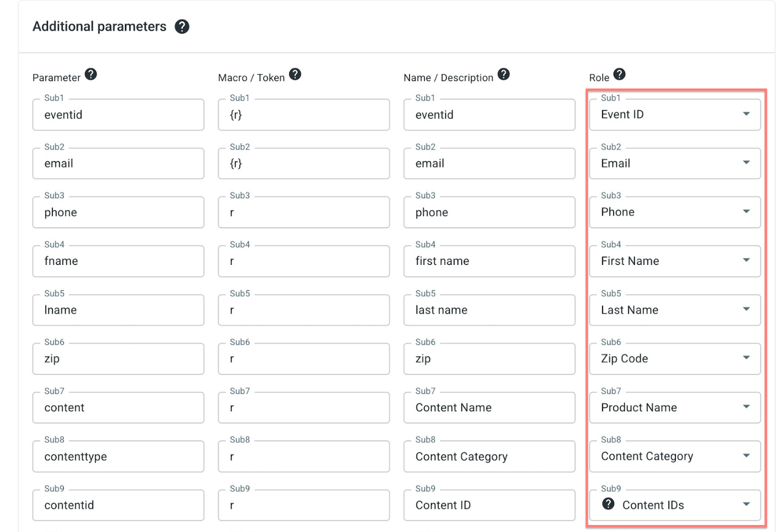The height and width of the screenshot is (532, 780).
Task: Expand the Sub8 Content Category role dropdown
Action: 675,456
